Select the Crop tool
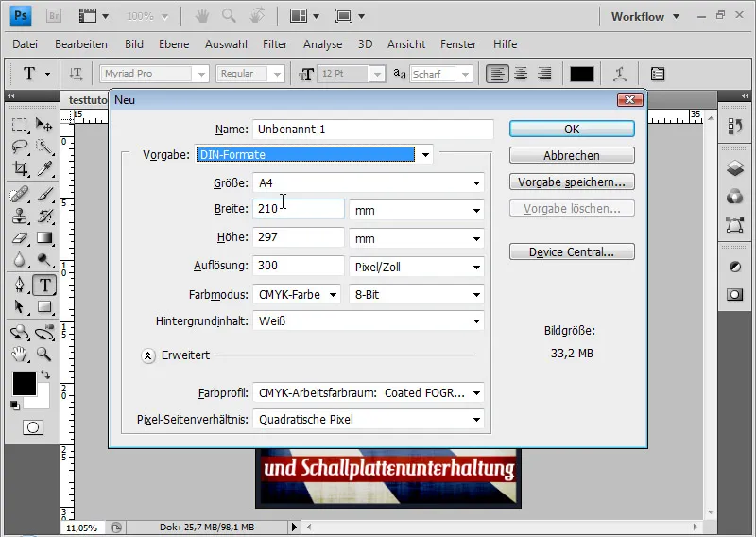The image size is (756, 537). click(19, 168)
